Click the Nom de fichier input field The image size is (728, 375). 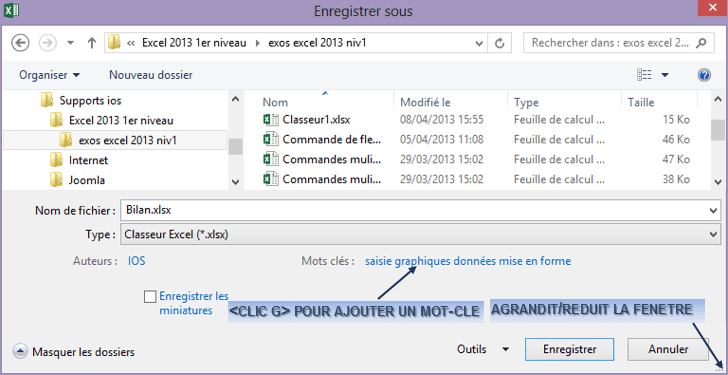(x=420, y=210)
